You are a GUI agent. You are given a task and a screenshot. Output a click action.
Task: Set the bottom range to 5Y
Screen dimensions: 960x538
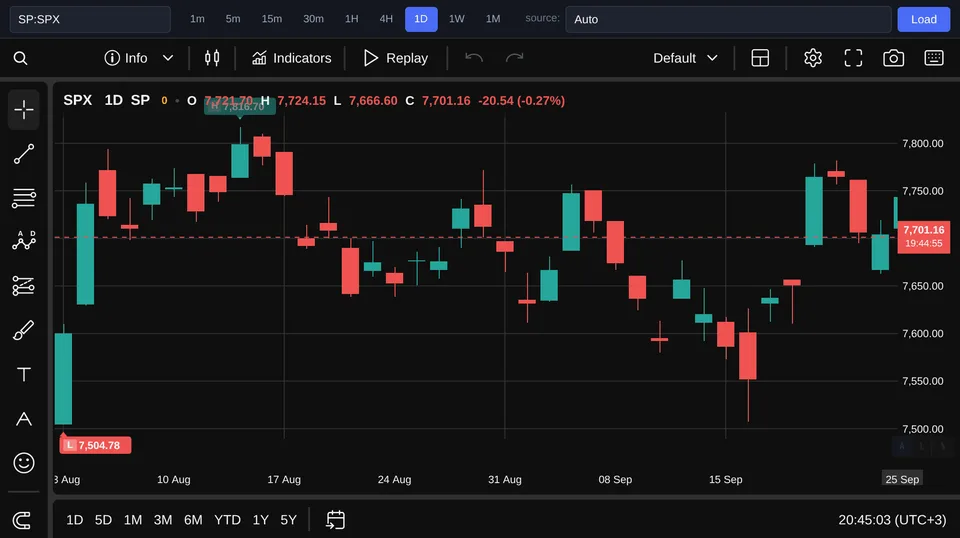[x=288, y=520]
